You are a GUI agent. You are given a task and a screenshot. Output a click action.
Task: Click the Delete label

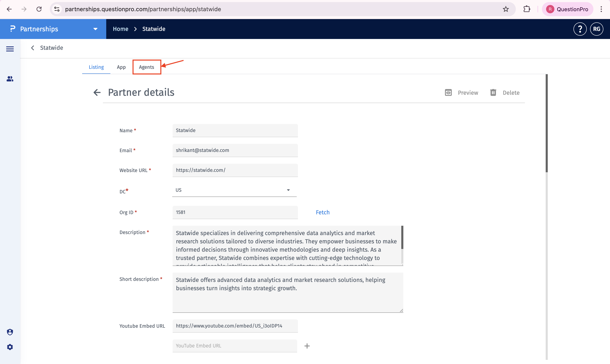coord(511,93)
